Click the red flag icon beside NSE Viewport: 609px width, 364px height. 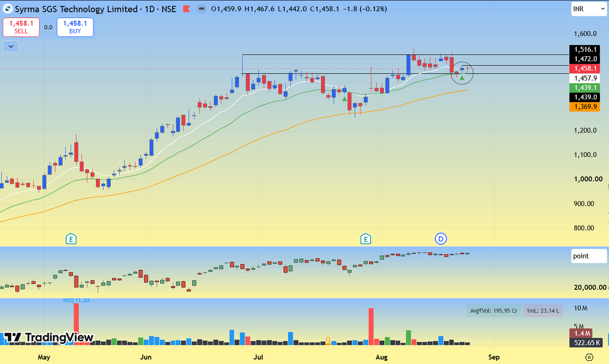(x=187, y=9)
